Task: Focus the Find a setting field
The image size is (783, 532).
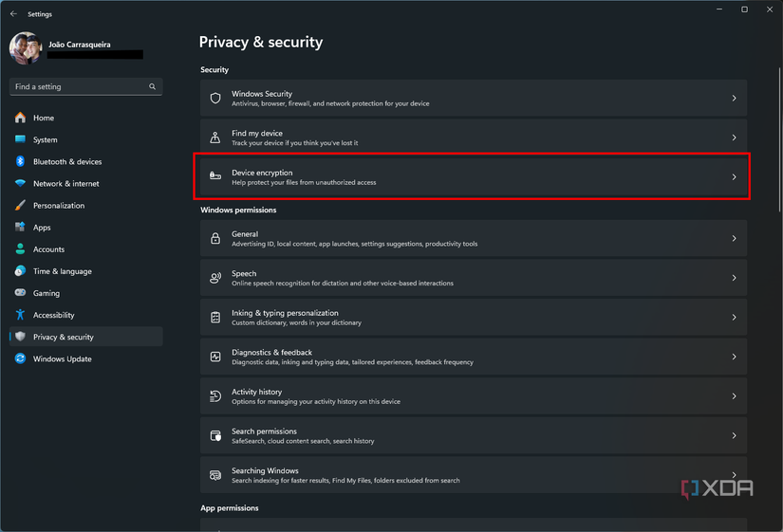Action: [x=80, y=86]
